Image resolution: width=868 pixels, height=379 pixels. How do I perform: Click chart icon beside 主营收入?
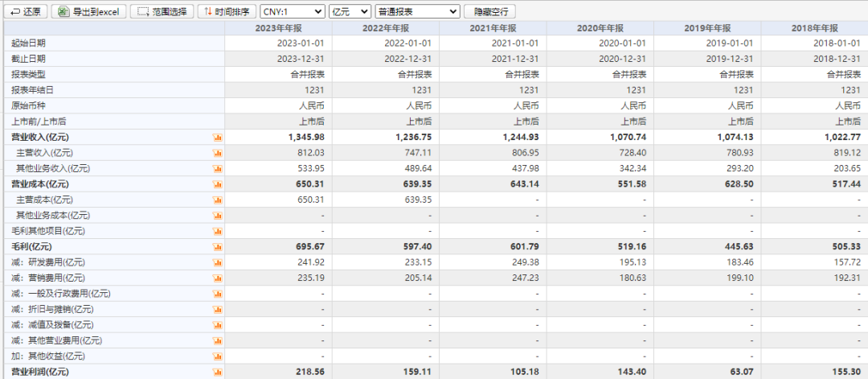pyautogui.click(x=217, y=153)
